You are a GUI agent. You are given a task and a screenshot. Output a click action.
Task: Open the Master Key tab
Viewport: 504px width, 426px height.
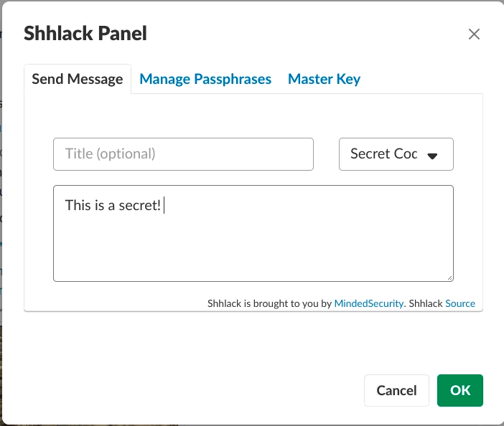pos(324,79)
